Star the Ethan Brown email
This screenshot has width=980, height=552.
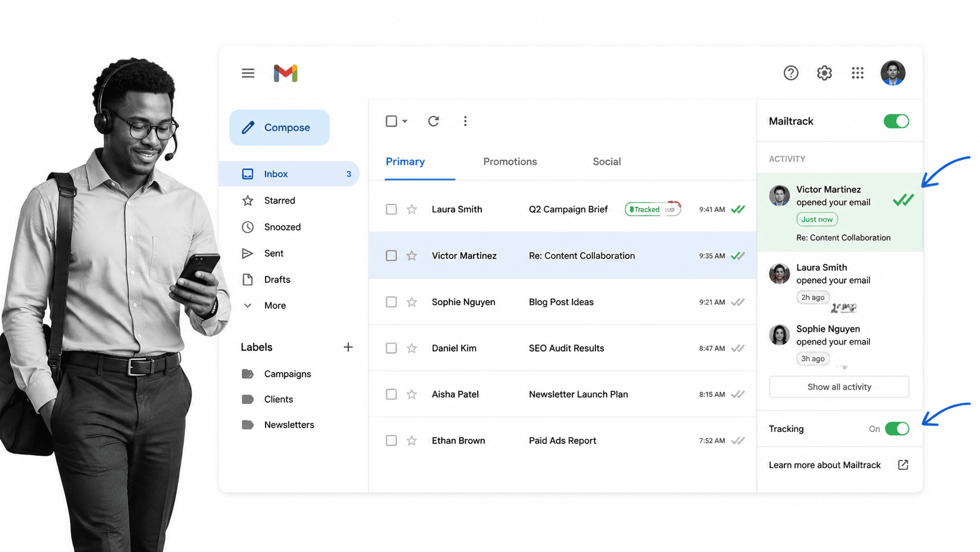tap(412, 441)
